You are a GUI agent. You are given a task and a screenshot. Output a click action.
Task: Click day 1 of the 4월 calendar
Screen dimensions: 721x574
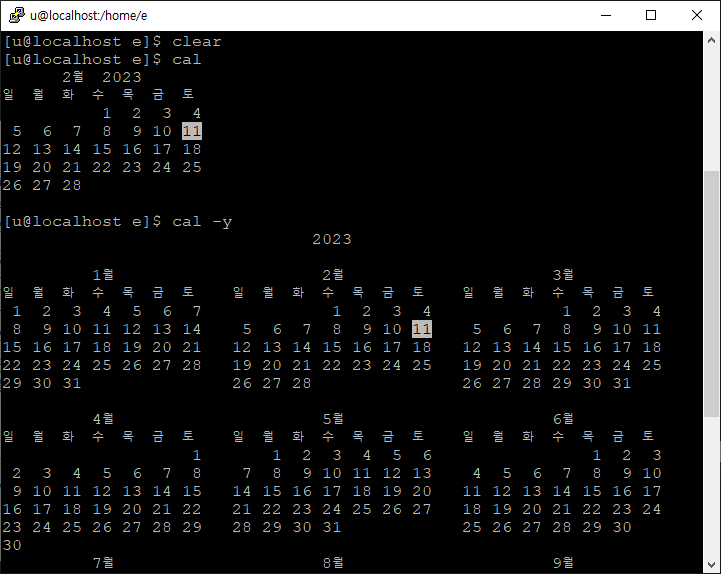coord(197,455)
